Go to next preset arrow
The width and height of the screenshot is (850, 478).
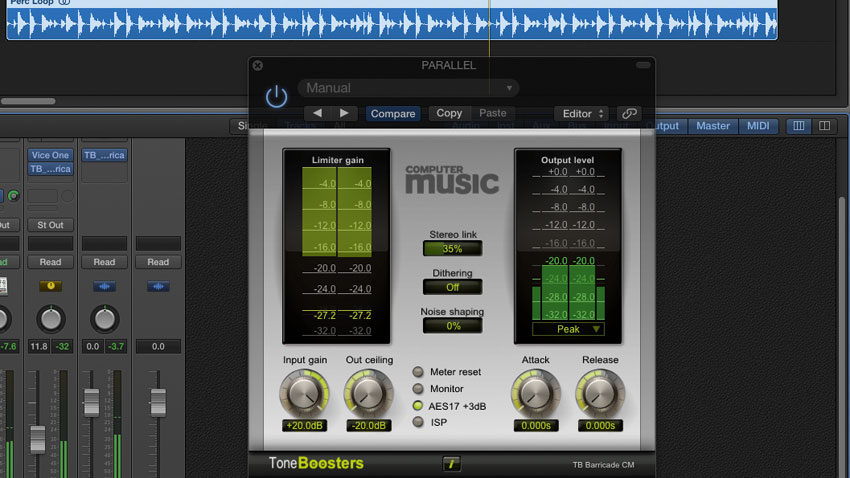coord(344,113)
